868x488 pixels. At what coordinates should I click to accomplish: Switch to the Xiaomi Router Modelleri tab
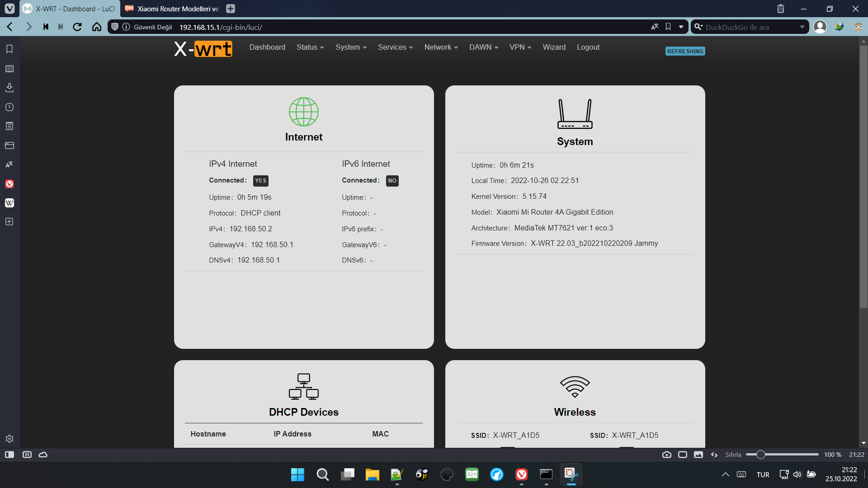click(x=172, y=9)
